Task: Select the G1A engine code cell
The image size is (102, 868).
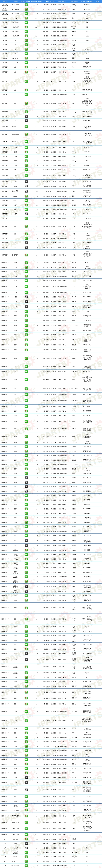Action: 87,161
